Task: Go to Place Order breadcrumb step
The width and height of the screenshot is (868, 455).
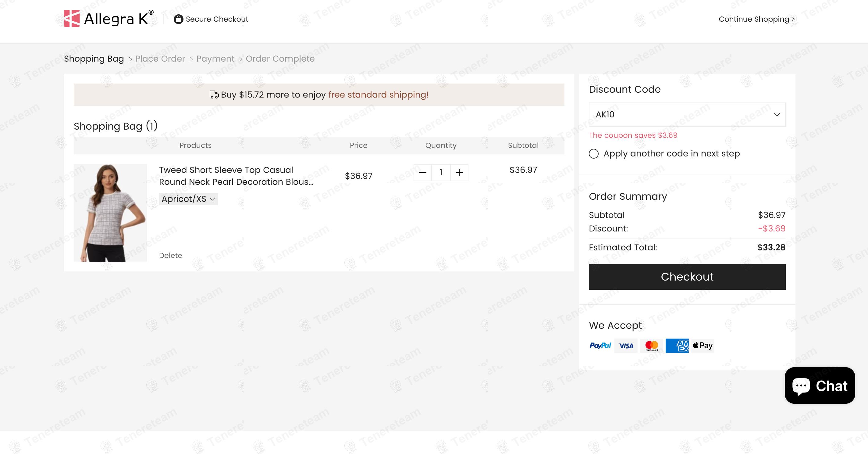Action: tap(160, 59)
